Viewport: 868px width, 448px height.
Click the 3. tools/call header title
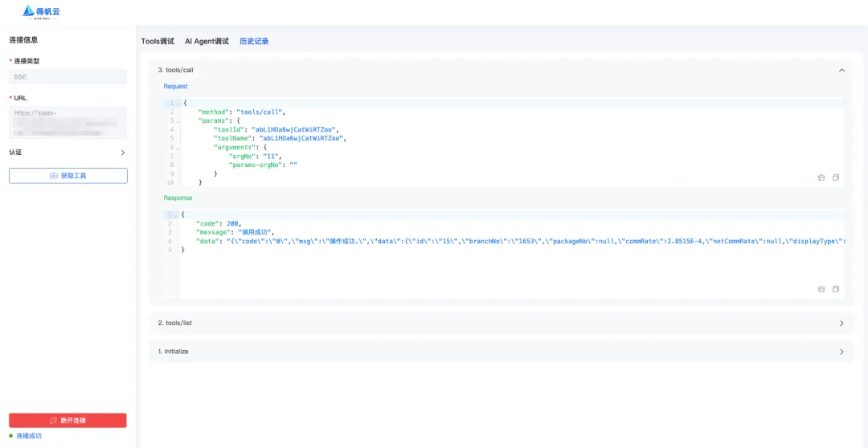click(x=175, y=70)
